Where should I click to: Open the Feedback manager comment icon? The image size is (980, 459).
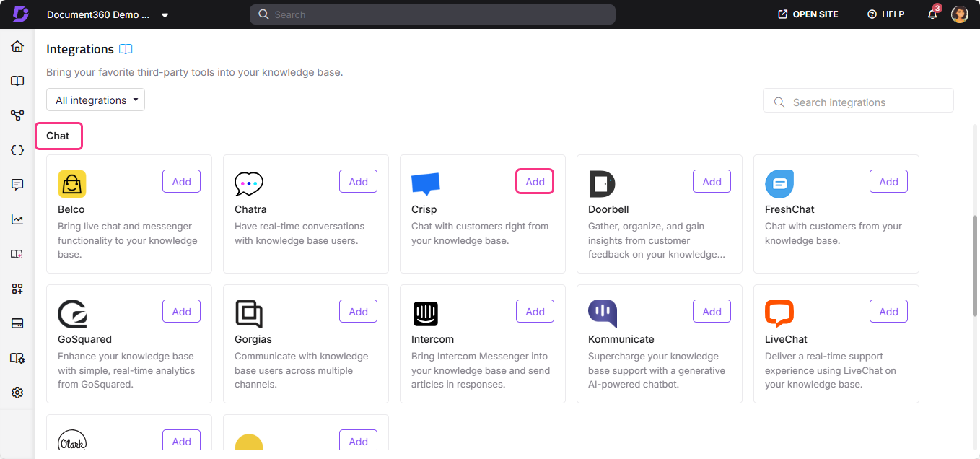coord(17,184)
